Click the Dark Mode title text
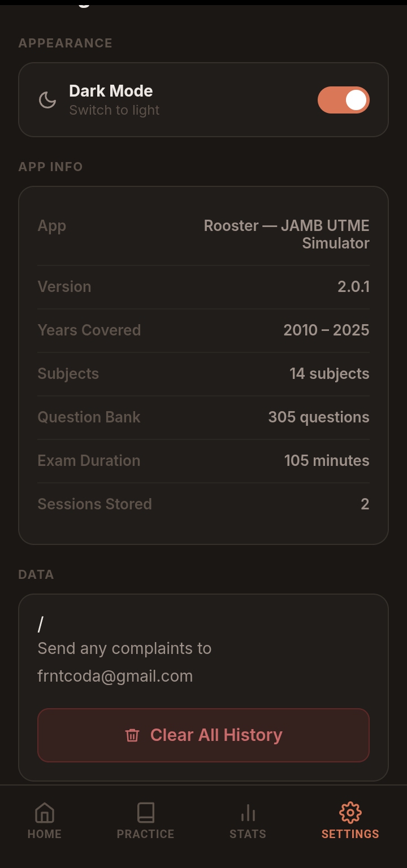Screen dimensions: 407x868 (x=111, y=91)
